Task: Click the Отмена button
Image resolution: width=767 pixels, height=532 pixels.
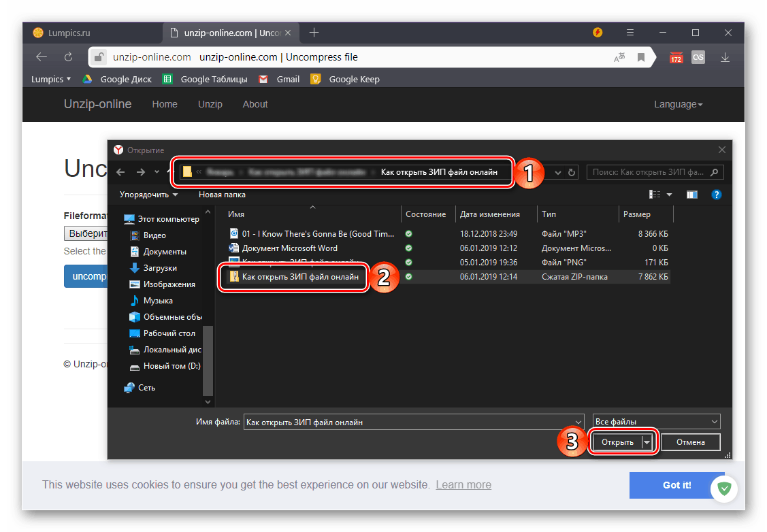Action: 691,442
